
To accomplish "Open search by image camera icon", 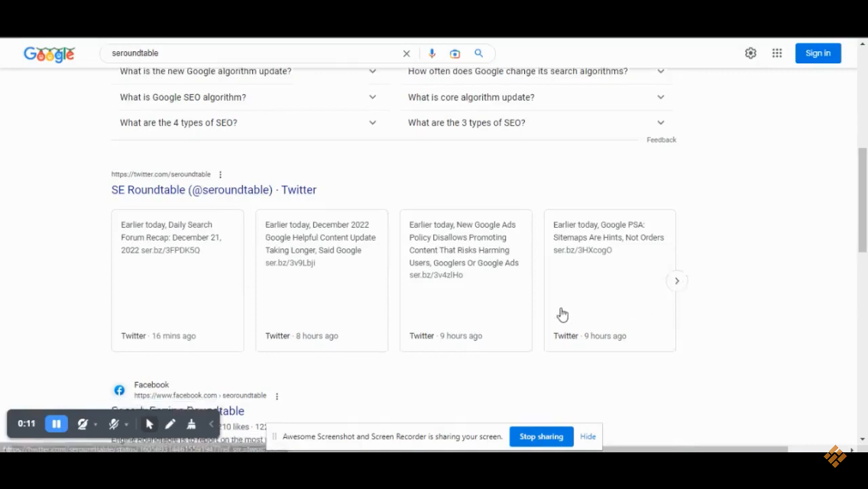I will click(x=455, y=53).
